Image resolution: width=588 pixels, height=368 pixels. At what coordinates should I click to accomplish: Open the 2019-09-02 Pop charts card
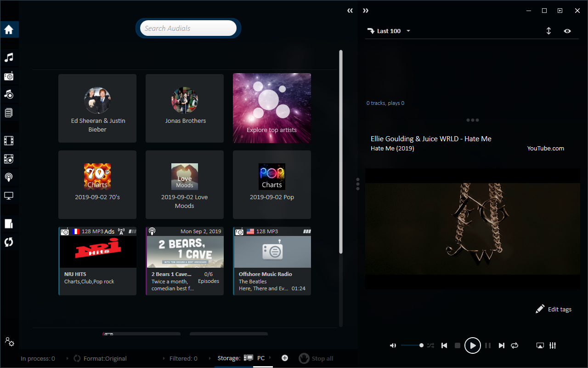(x=272, y=184)
